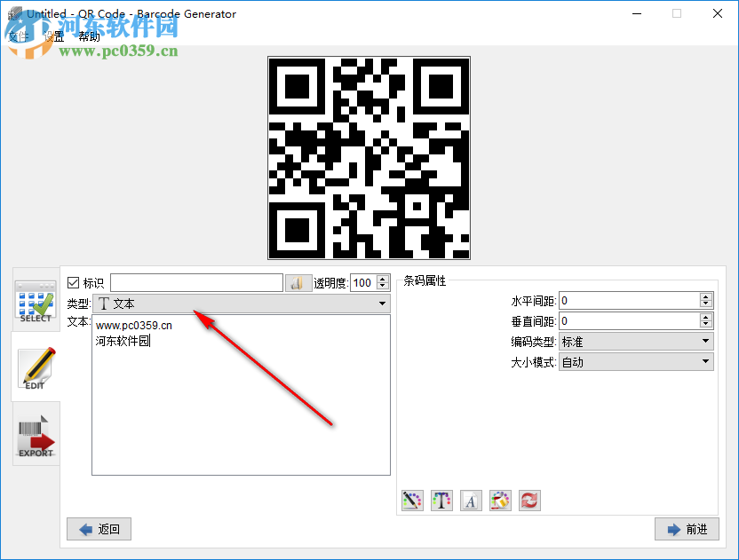
Task: Click the fill/paint bucket icon
Action: [500, 500]
